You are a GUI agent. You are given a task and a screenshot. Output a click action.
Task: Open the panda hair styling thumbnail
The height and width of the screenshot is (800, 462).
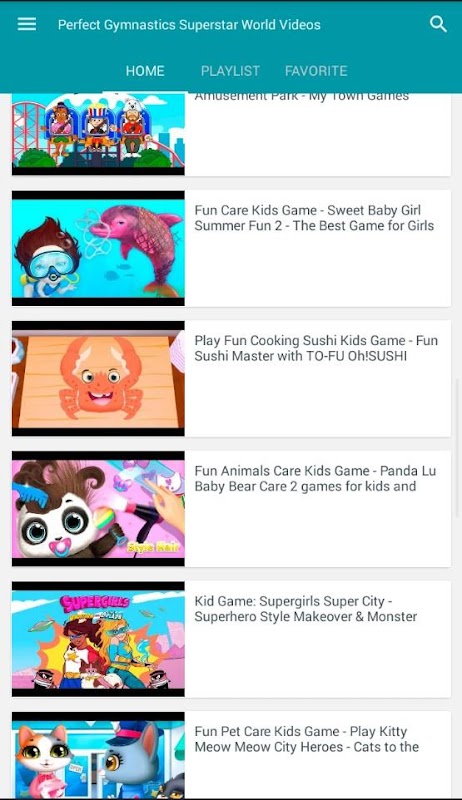[98, 509]
